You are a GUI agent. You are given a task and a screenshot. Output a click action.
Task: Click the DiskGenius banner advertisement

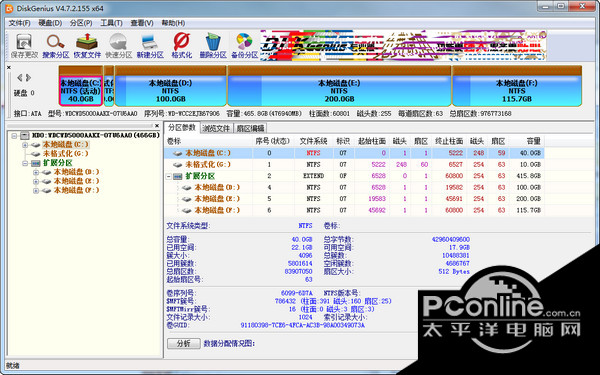403,46
